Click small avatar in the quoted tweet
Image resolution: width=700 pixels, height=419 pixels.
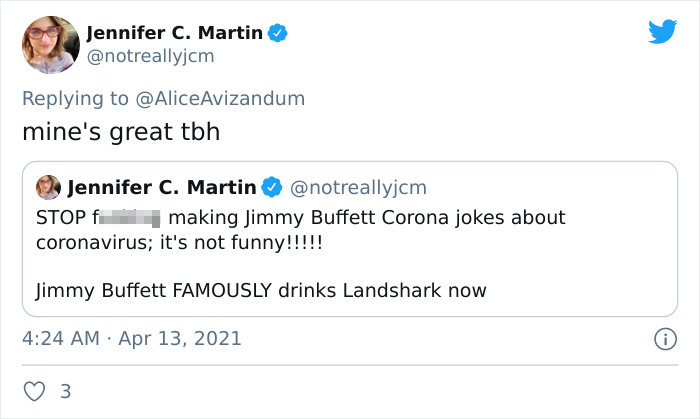pos(48,187)
